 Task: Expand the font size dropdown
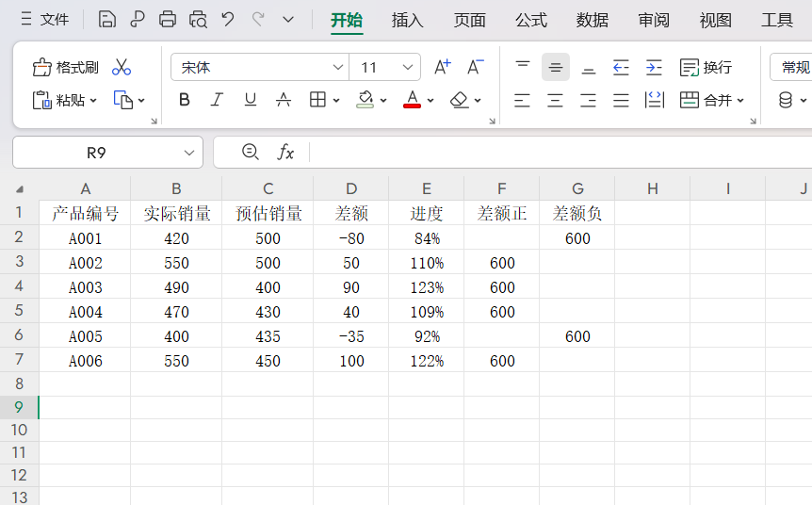pyautogui.click(x=408, y=67)
